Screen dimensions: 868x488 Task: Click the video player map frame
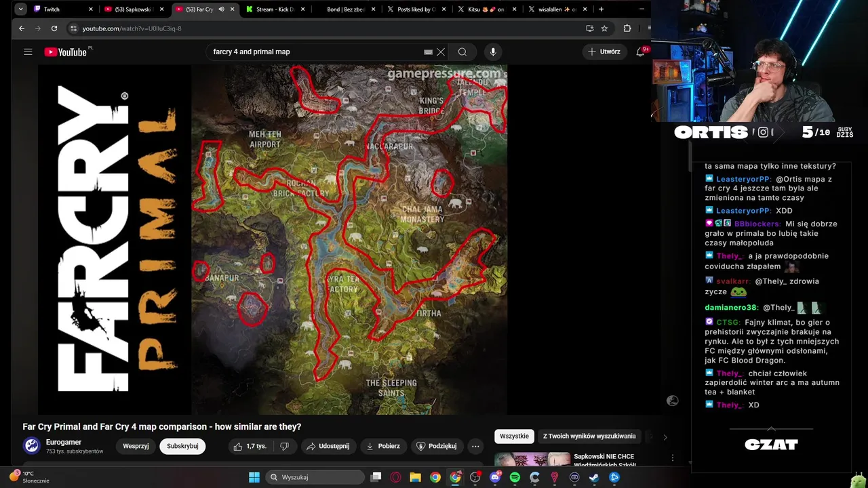349,239
